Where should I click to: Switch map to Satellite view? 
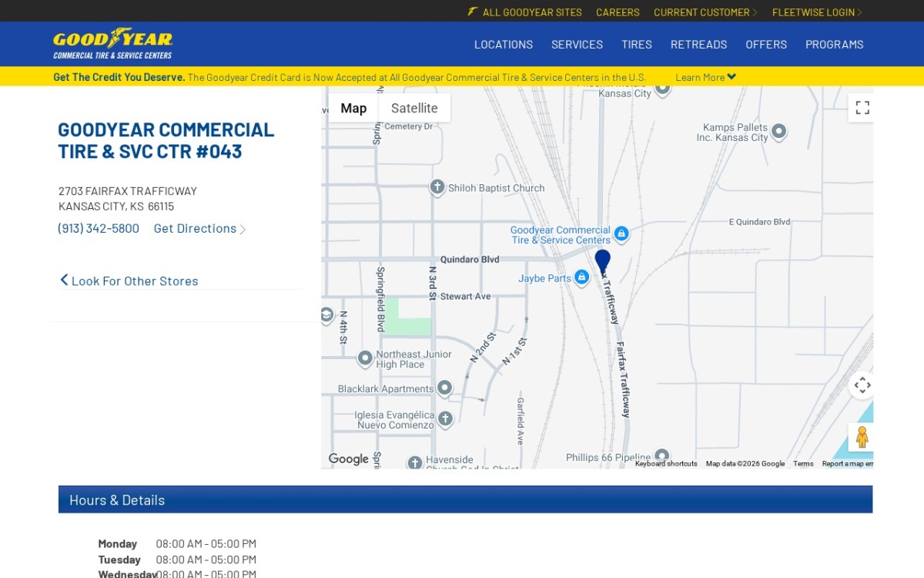[414, 108]
